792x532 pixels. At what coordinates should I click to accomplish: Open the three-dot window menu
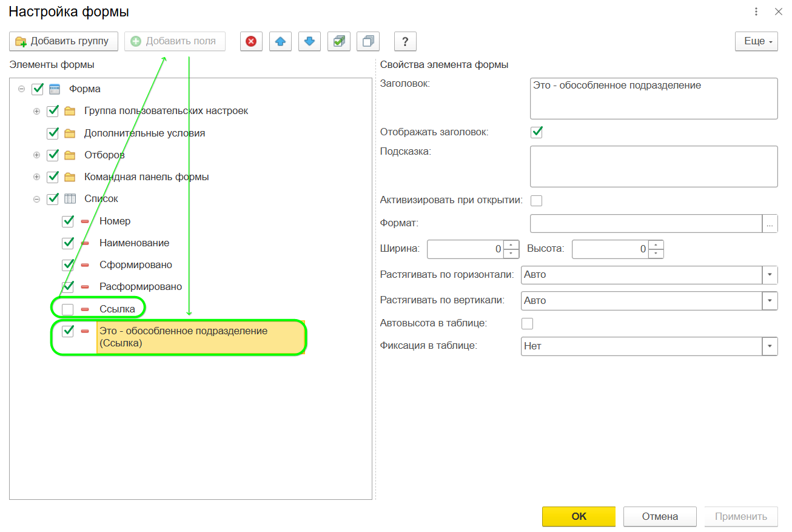(x=756, y=12)
